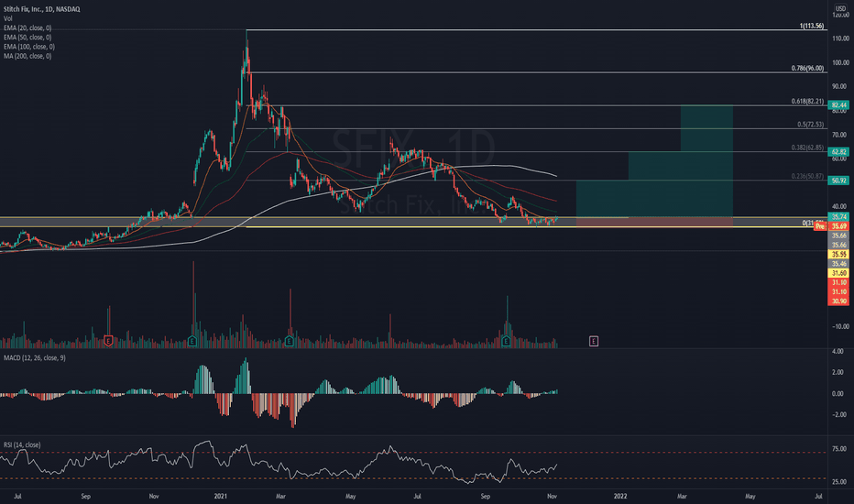Screen dimensions: 854x504
Task: Click the 2021 time axis label
Action: pos(221,497)
